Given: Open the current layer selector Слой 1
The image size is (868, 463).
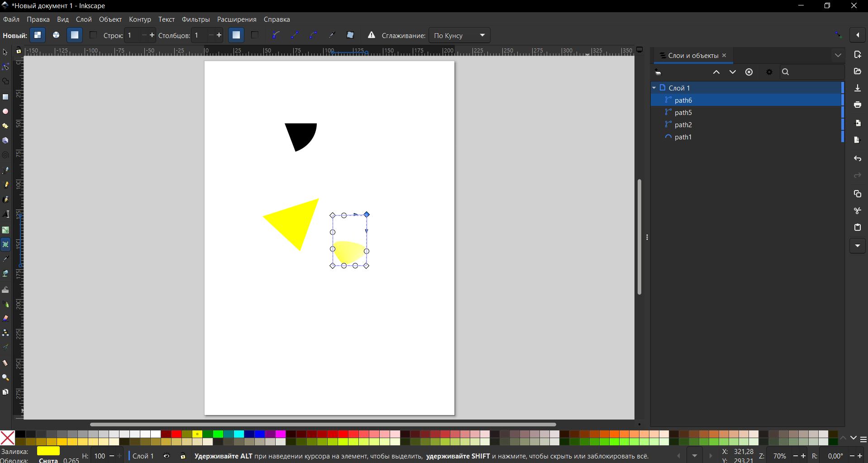Looking at the screenshot, I should click(143, 456).
